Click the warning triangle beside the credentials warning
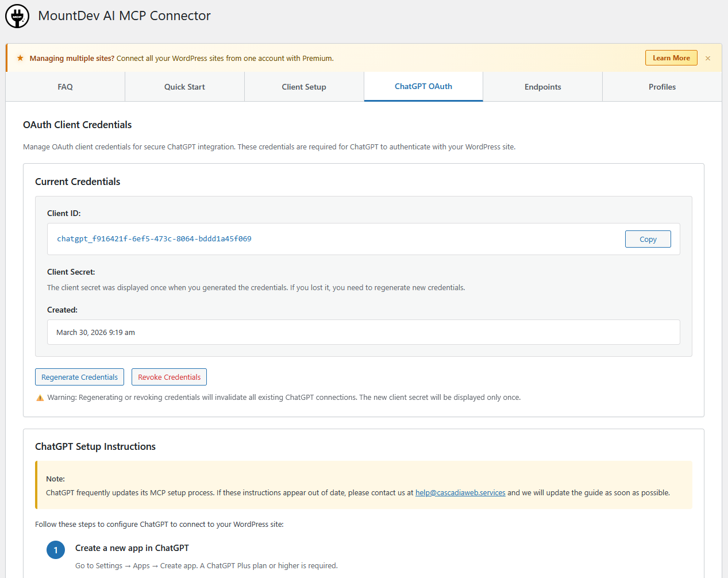 (40, 398)
